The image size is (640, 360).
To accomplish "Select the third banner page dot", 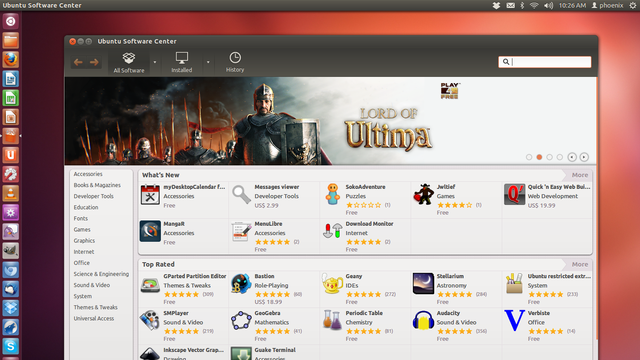I will point(549,157).
